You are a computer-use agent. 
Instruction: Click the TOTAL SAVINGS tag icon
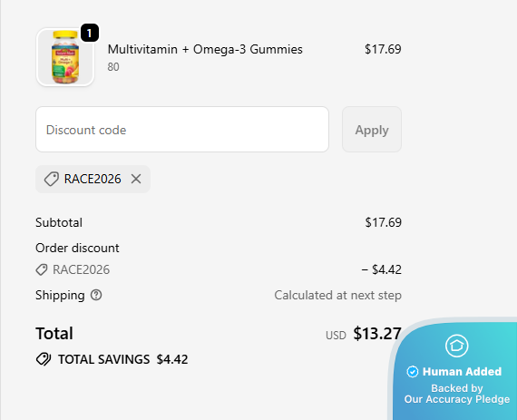point(44,359)
